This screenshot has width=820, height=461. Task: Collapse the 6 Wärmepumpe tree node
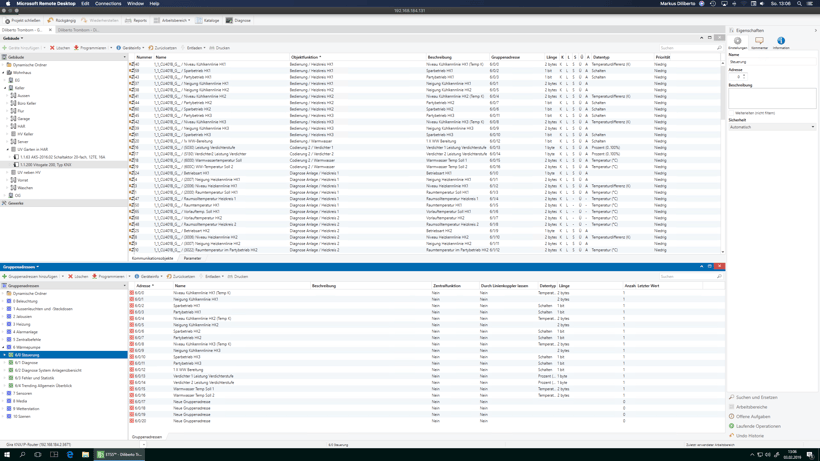[x=4, y=347]
